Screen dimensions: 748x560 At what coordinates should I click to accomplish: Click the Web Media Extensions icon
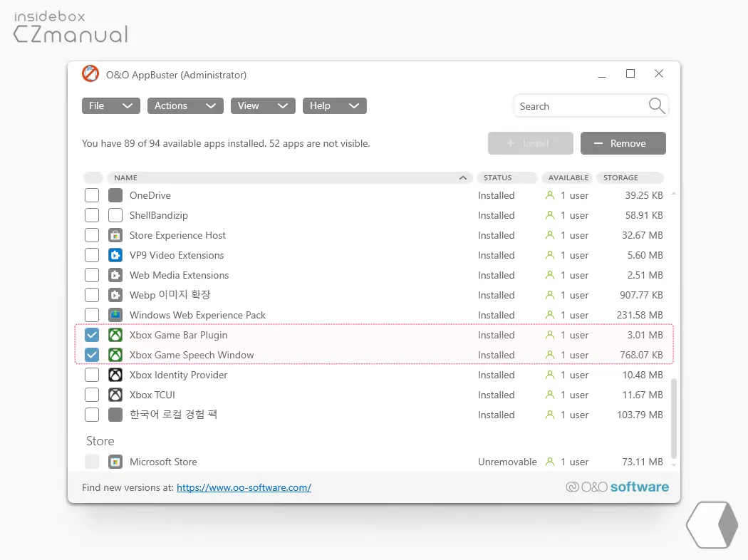115,275
